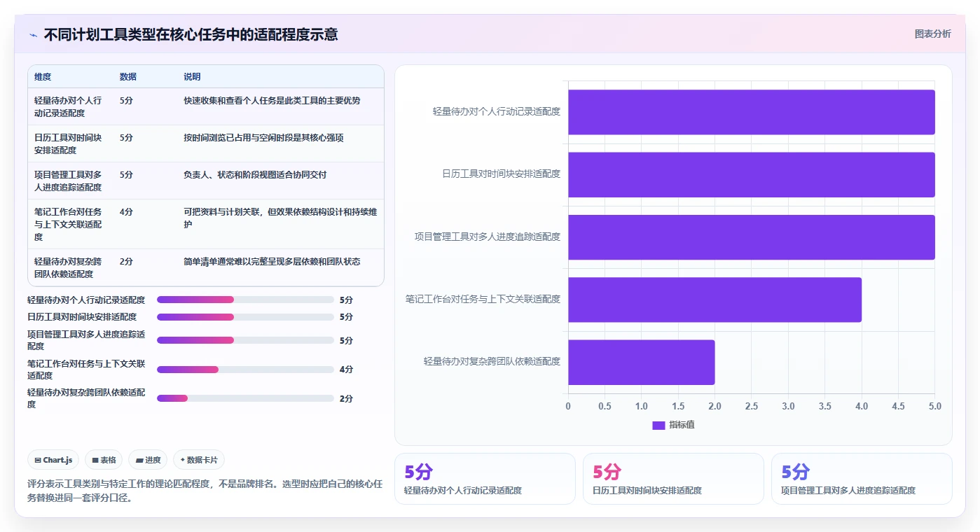Click the 轻量待办对个人行动记录适配度 chart bar
The height and width of the screenshot is (532, 980).
pyautogui.click(x=751, y=112)
